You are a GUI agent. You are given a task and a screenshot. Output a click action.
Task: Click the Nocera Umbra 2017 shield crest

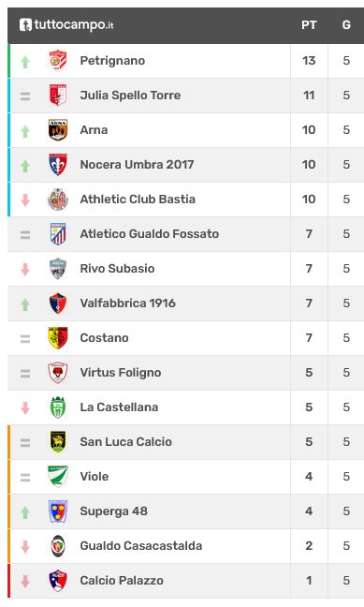58,165
